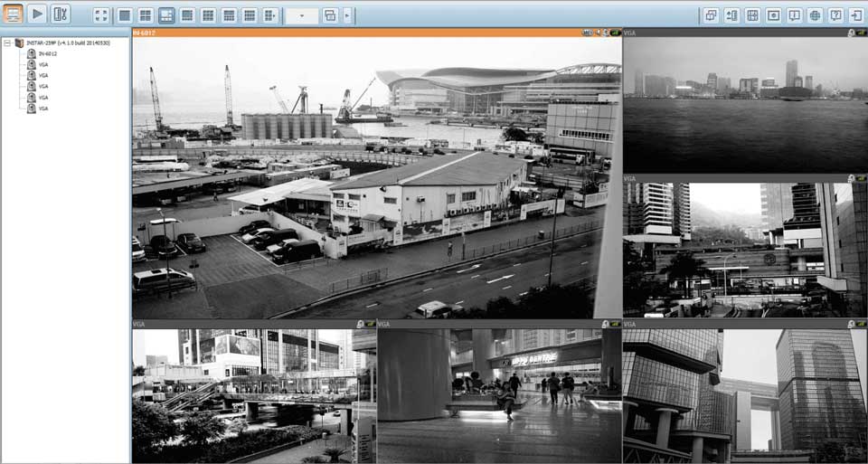Open the setup tools icon

pos(60,14)
